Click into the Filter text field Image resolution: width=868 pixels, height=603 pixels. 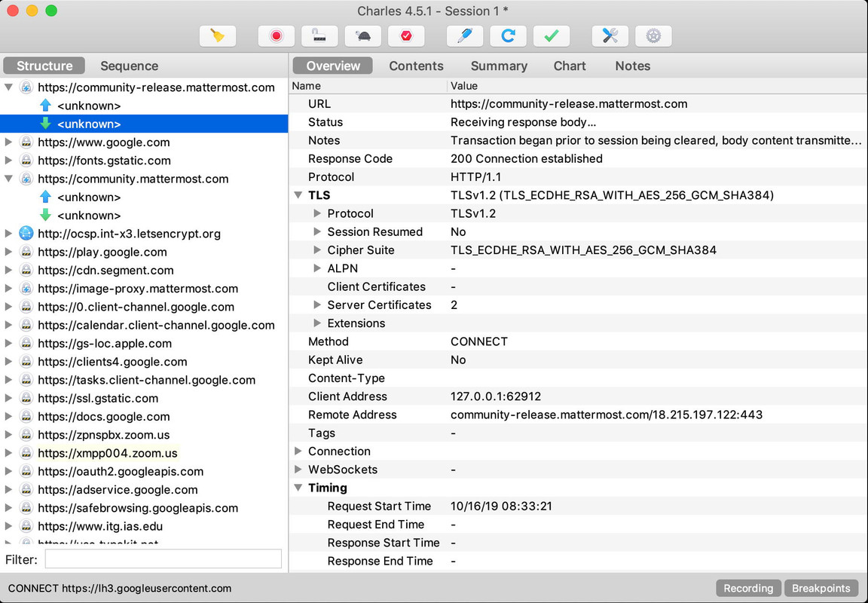pos(164,559)
